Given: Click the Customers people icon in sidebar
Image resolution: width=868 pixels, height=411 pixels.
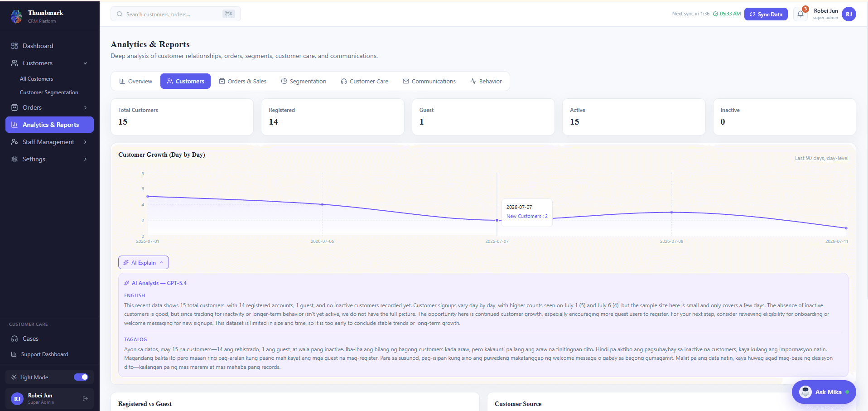Looking at the screenshot, I should [x=14, y=63].
